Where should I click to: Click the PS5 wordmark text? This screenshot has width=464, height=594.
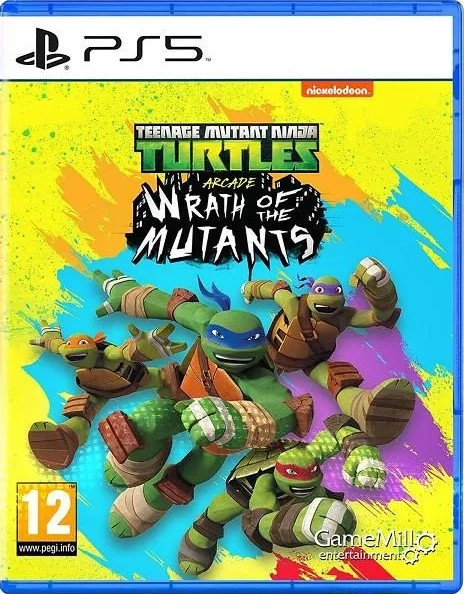pos(143,48)
